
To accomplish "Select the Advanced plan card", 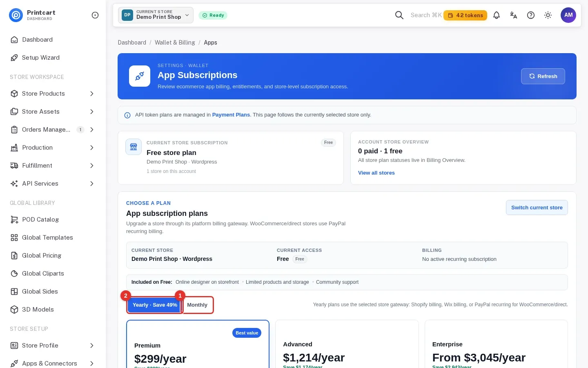I will click(x=347, y=344).
